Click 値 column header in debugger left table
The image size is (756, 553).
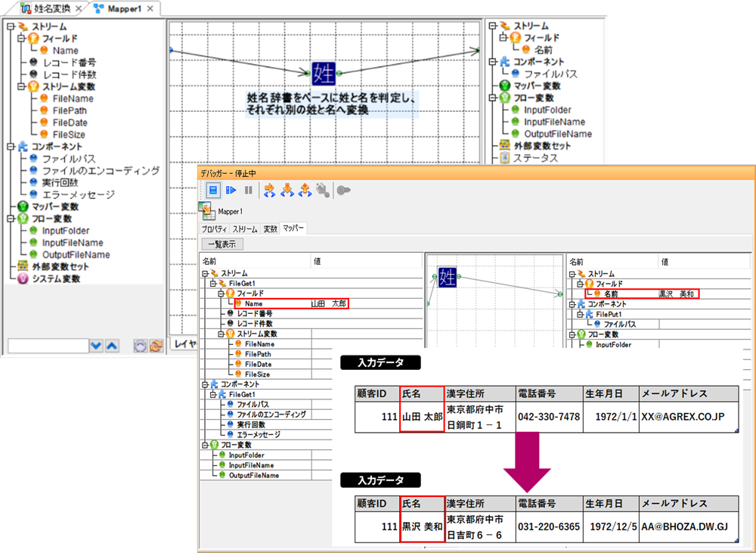pyautogui.click(x=367, y=261)
